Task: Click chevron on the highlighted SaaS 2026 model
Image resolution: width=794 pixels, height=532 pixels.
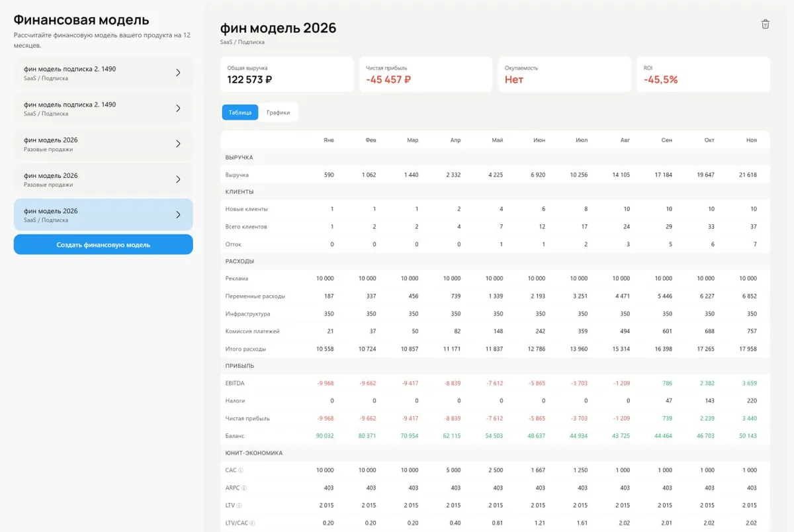Action: point(178,215)
